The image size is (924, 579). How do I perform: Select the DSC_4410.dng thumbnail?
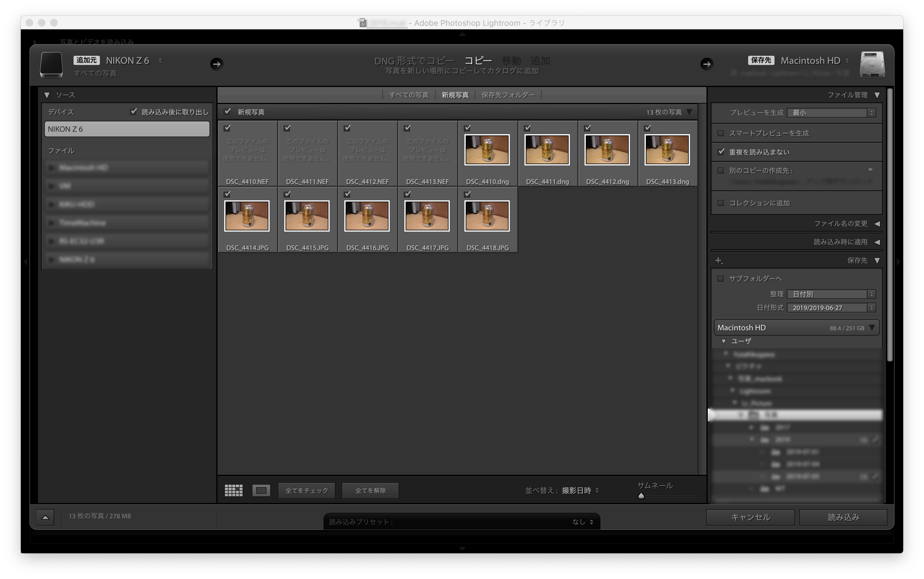pos(487,150)
